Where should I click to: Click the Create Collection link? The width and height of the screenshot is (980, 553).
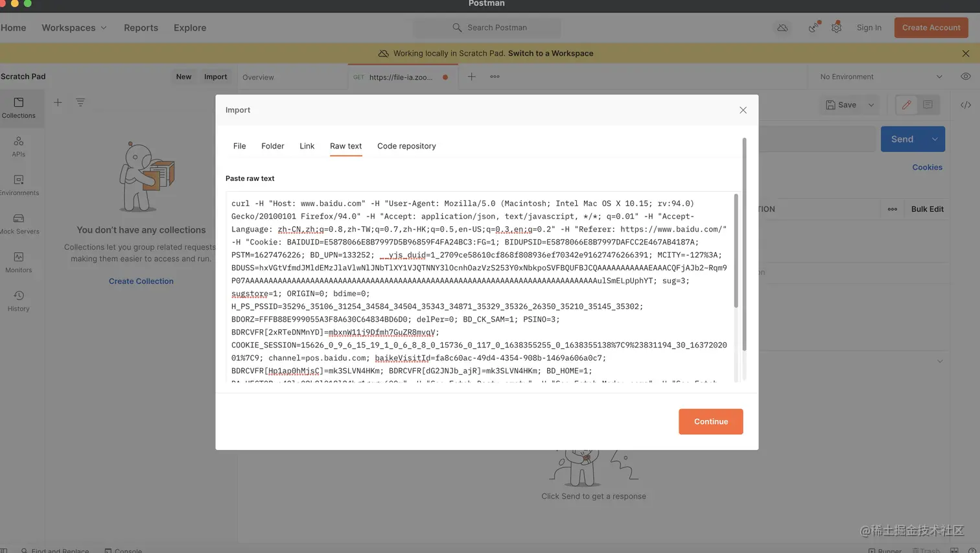pos(141,281)
